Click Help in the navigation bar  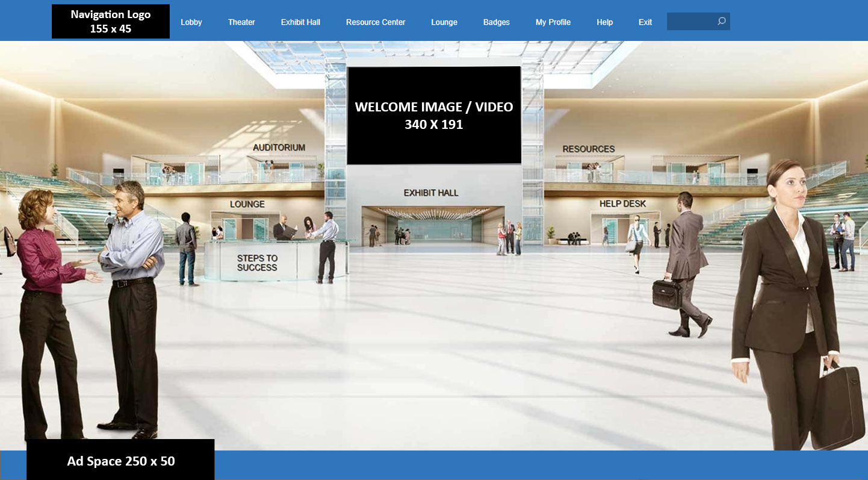point(605,22)
